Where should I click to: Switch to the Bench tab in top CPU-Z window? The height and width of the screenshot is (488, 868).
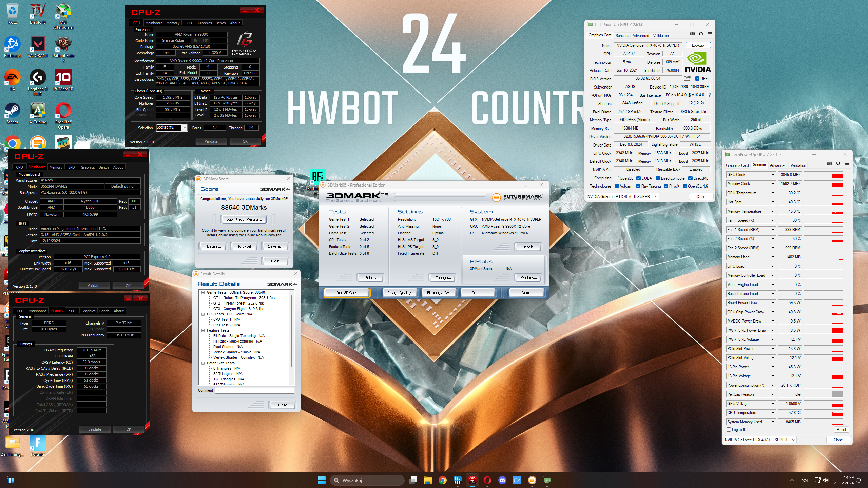(x=220, y=23)
